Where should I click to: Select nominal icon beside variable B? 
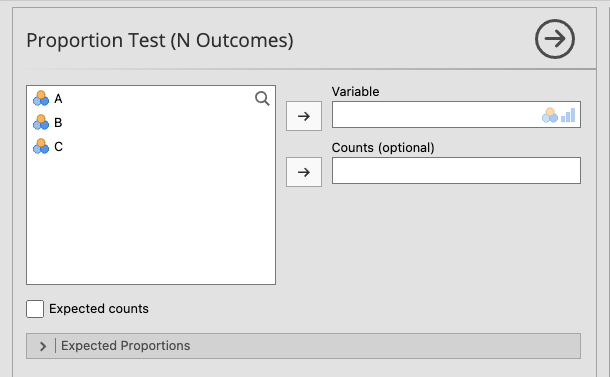(x=41, y=122)
